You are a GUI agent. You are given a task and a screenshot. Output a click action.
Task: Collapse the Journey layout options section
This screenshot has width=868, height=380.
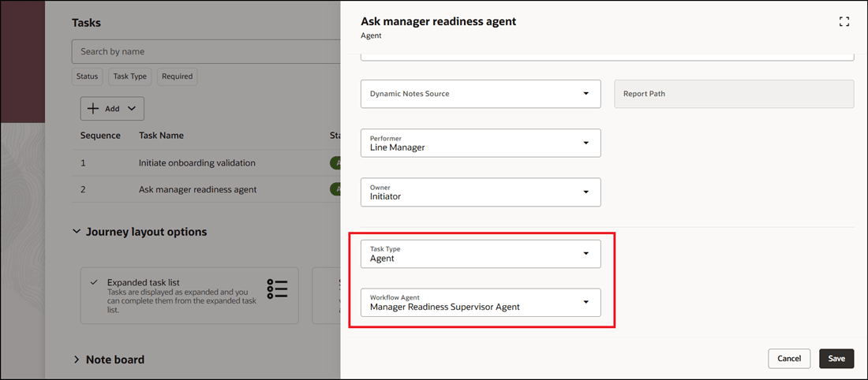click(x=77, y=232)
